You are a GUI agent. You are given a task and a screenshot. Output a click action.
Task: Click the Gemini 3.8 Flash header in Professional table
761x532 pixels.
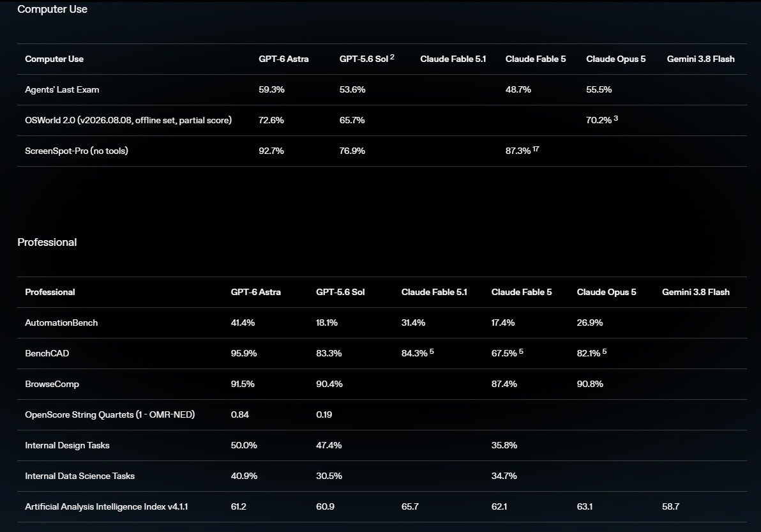[696, 293]
